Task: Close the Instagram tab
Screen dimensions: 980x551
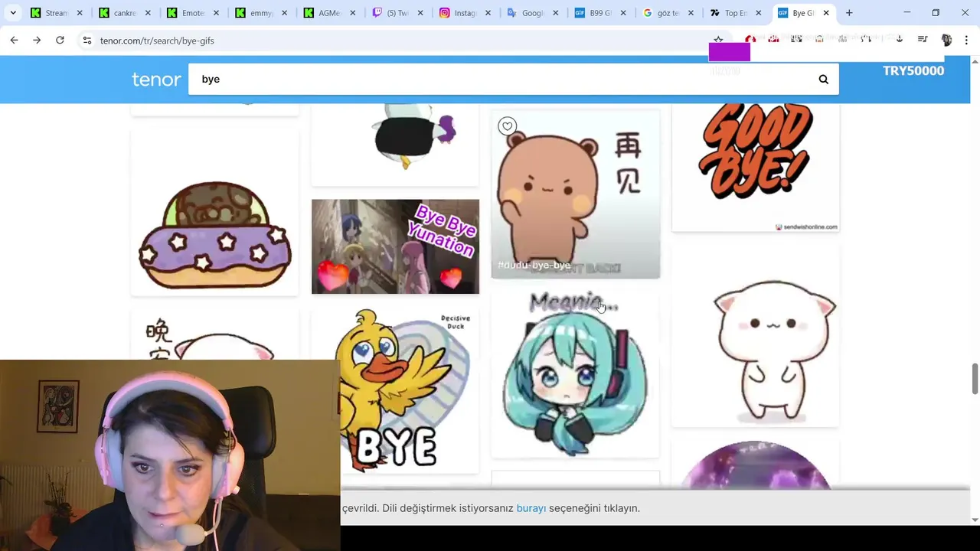Action: [x=488, y=13]
